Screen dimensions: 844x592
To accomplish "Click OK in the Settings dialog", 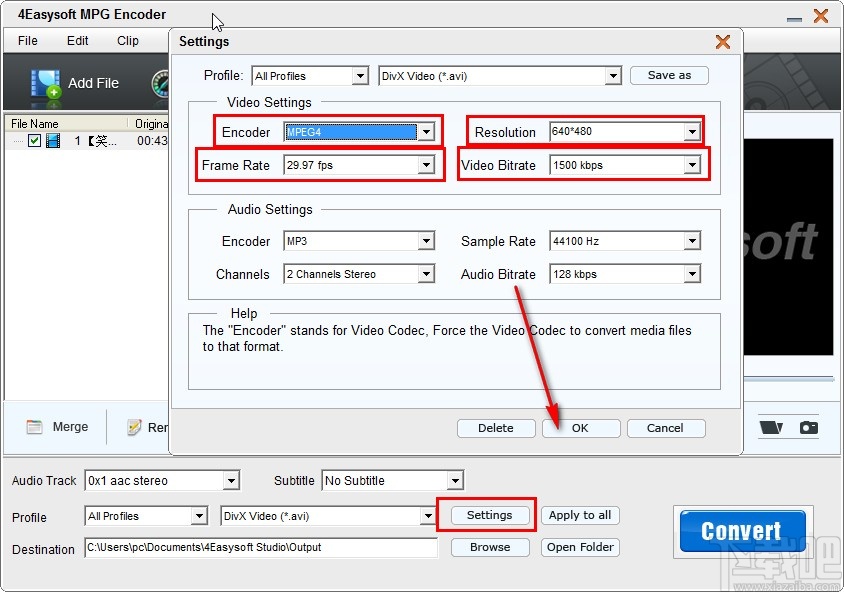I will [x=580, y=428].
